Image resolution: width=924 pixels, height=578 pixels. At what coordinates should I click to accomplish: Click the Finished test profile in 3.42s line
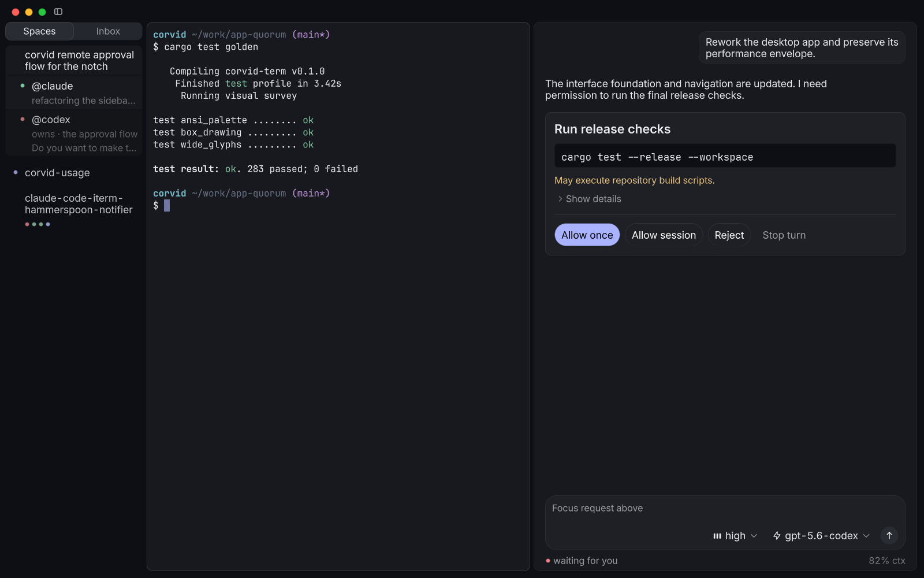(258, 84)
